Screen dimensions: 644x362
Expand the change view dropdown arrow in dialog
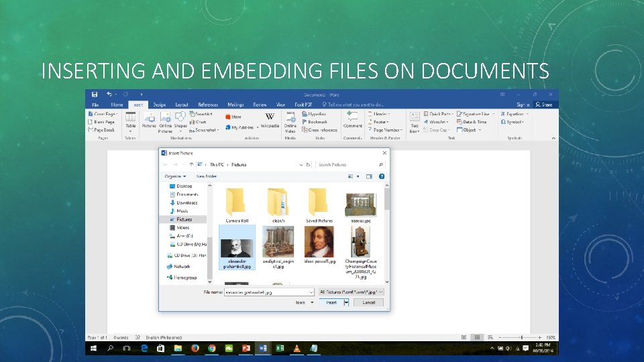(358, 176)
